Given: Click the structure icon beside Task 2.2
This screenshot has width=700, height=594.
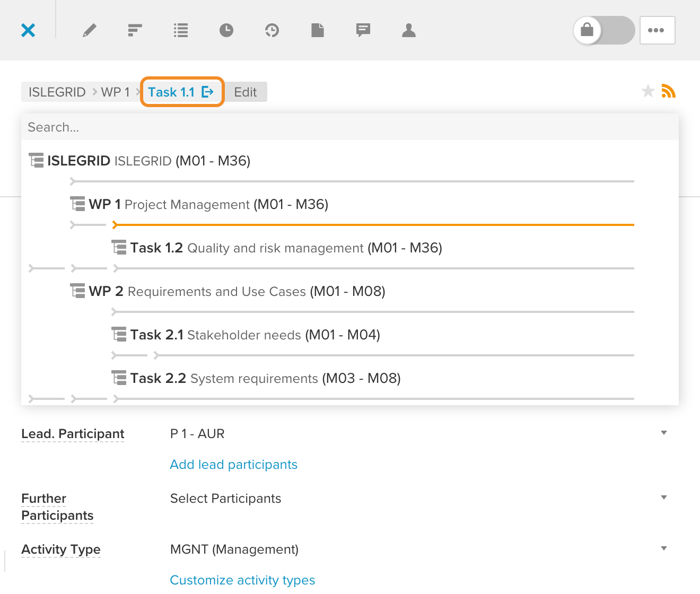Looking at the screenshot, I should pos(119,378).
